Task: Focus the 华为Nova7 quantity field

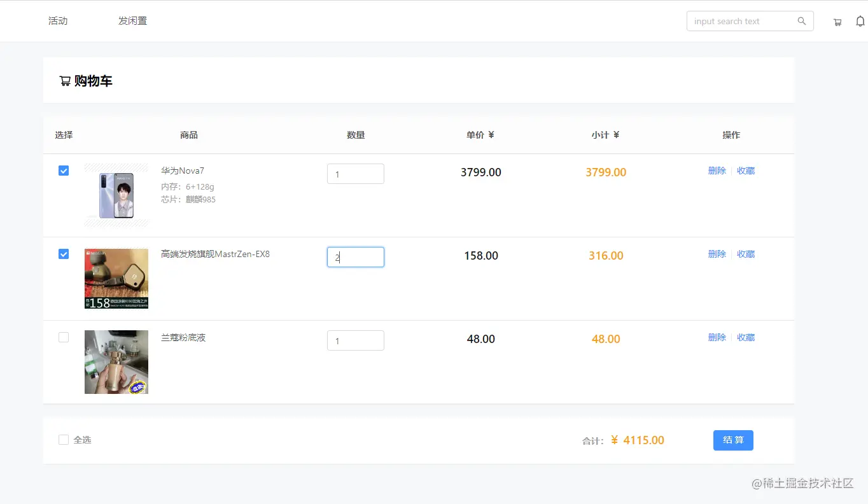Action: (355, 174)
